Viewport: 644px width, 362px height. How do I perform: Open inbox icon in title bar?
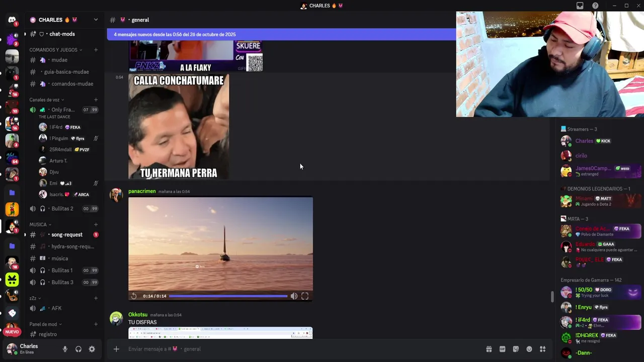click(580, 6)
